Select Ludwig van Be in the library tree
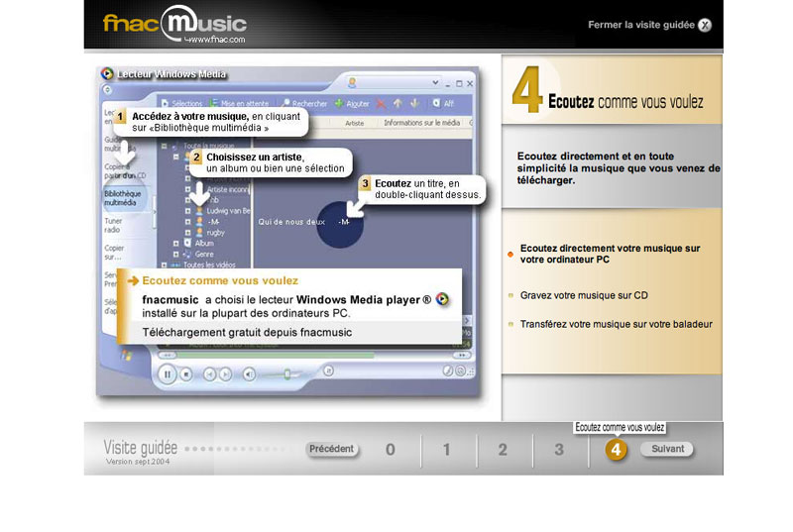Image resolution: width=793 pixels, height=532 pixels. (x=228, y=211)
